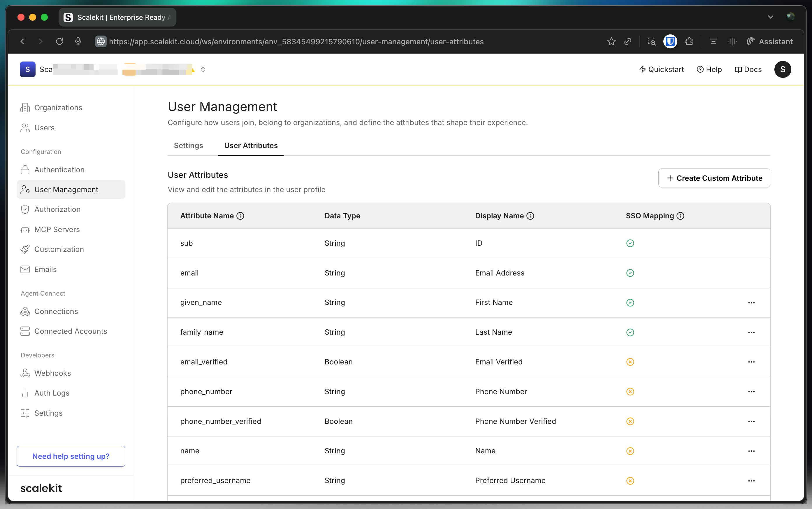Screen dimensions: 812x509
Task: Open the more options menu for preferred_username
Action: coord(751,481)
